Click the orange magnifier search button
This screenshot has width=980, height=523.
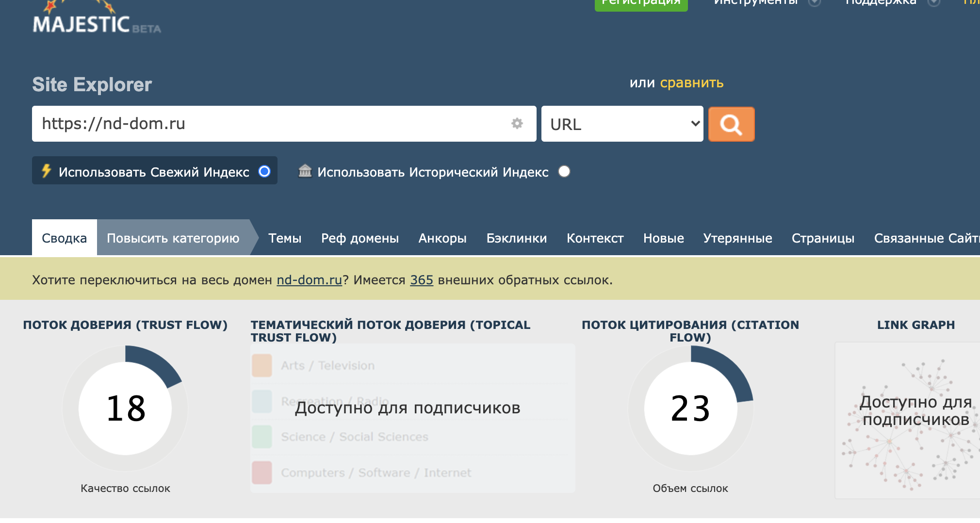click(x=731, y=124)
